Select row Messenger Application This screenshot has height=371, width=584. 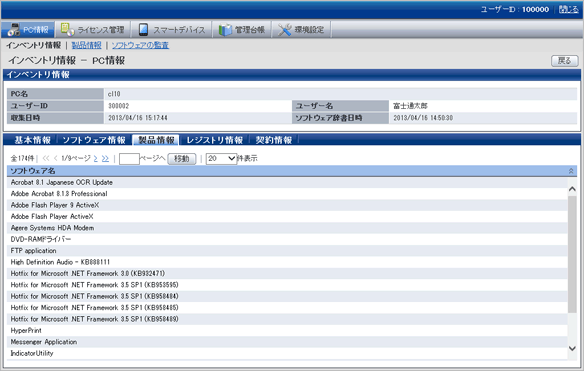287,342
